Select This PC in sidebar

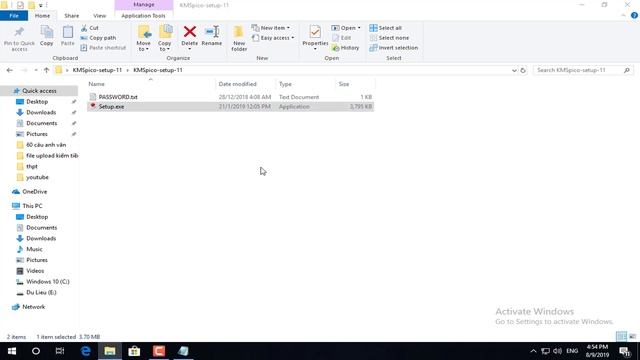pos(32,206)
